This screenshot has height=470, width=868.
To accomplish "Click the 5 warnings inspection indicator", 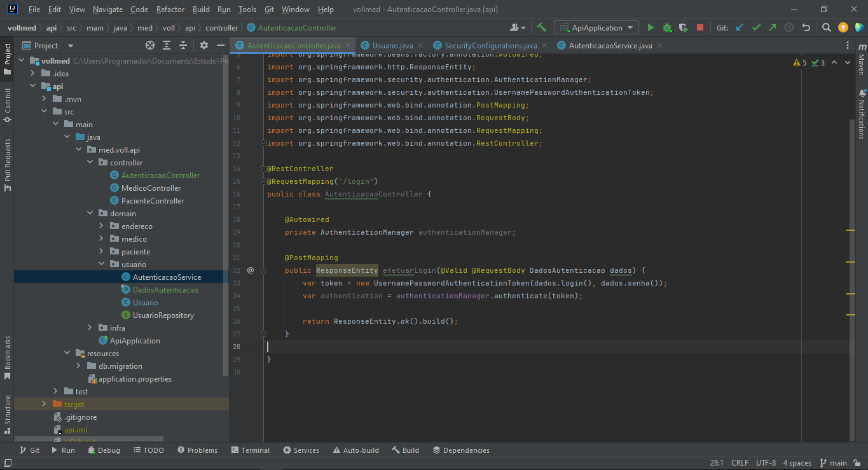I will point(800,62).
